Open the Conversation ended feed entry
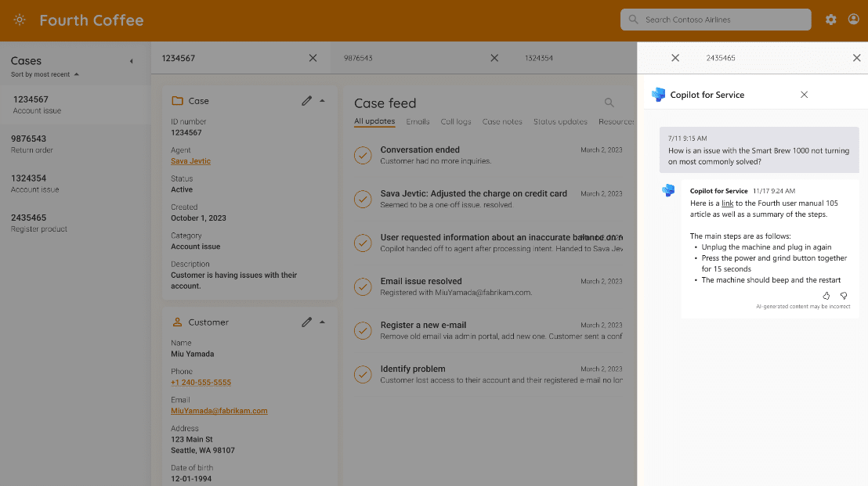 pyautogui.click(x=488, y=156)
